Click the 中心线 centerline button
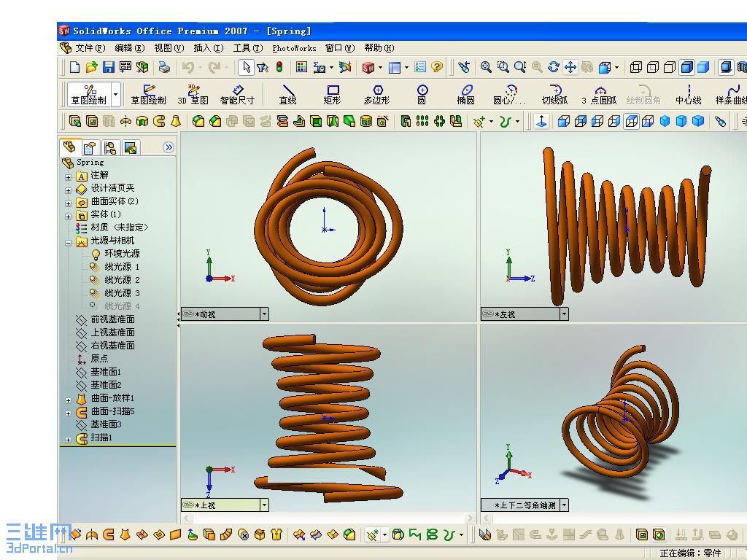 [x=689, y=94]
